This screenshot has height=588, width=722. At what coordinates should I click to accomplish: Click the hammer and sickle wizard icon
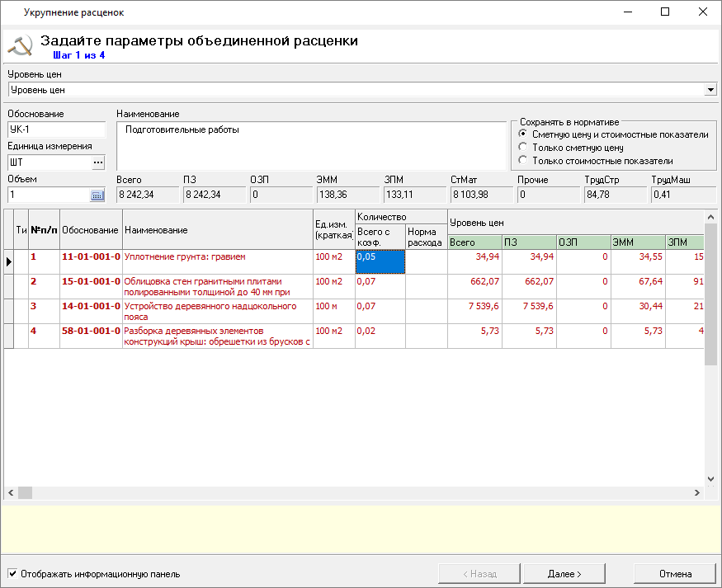[20, 45]
